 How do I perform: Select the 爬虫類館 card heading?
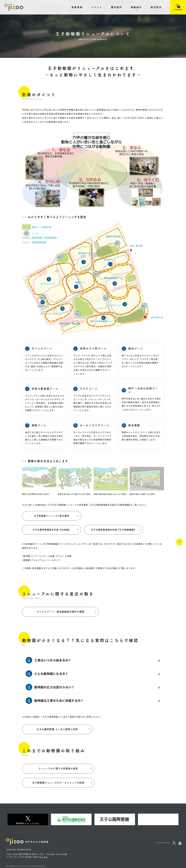(x=134, y=425)
